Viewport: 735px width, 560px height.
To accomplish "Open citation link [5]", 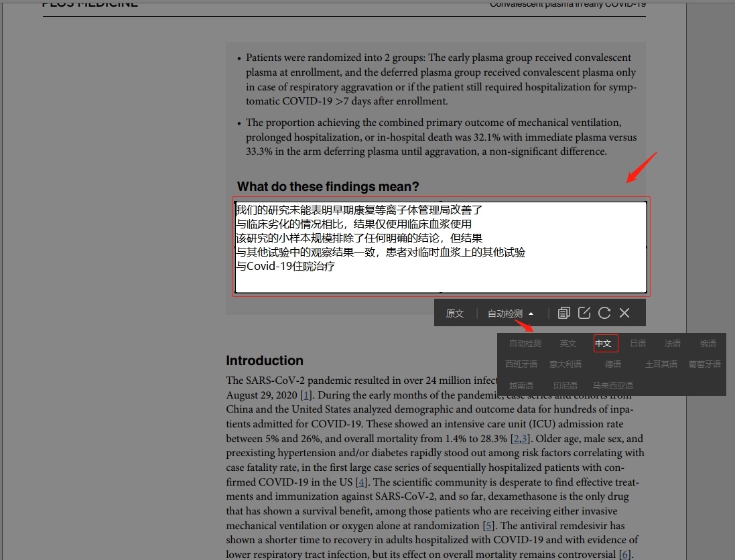I will point(489,526).
